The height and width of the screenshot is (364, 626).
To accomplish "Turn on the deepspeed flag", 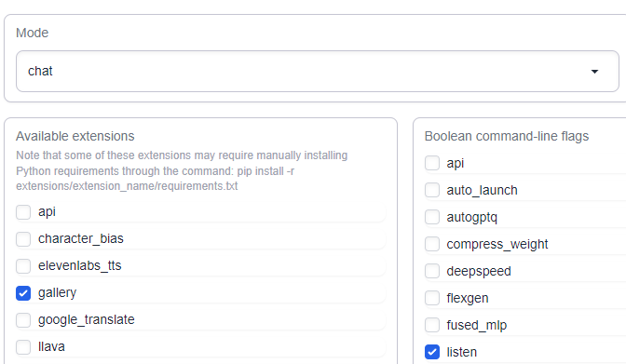I will coord(432,271).
